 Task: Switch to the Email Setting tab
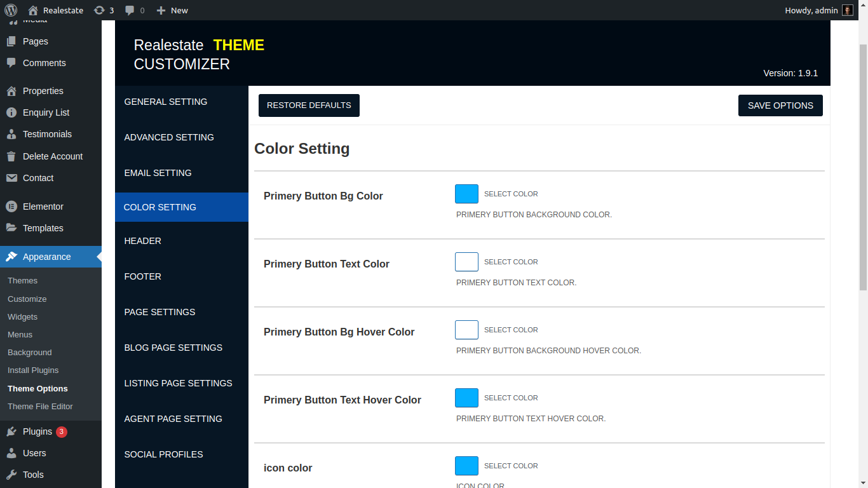158,173
